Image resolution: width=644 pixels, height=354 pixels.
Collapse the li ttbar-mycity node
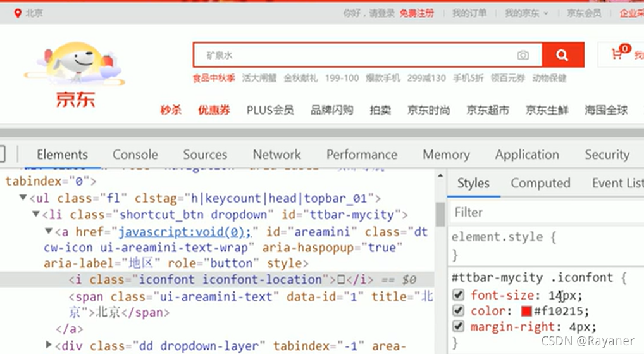point(36,214)
